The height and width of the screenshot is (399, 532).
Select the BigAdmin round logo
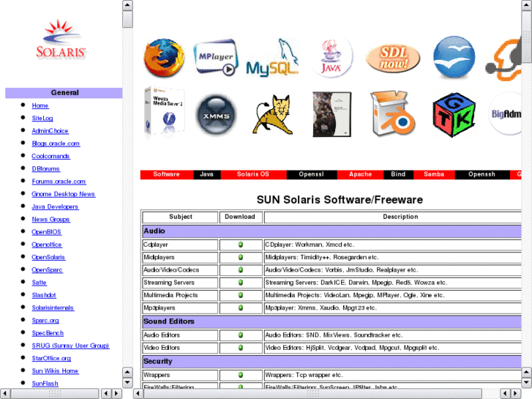pos(505,113)
